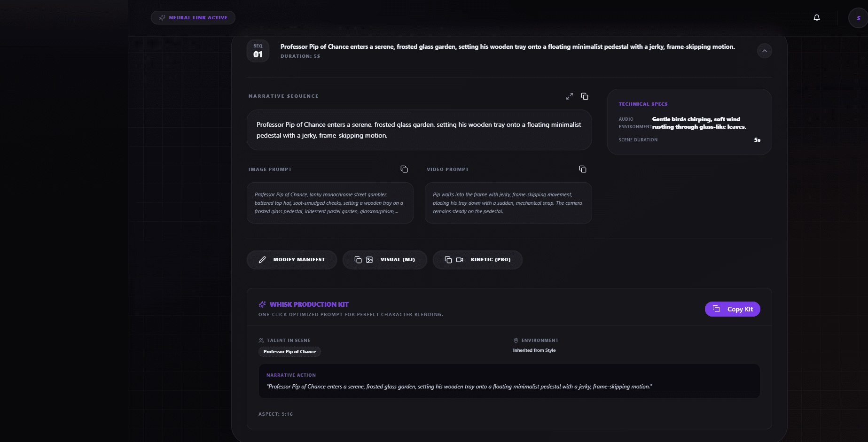Image resolution: width=868 pixels, height=442 pixels.
Task: Select the Professor Pip of Chance talent tag
Action: pyautogui.click(x=289, y=352)
